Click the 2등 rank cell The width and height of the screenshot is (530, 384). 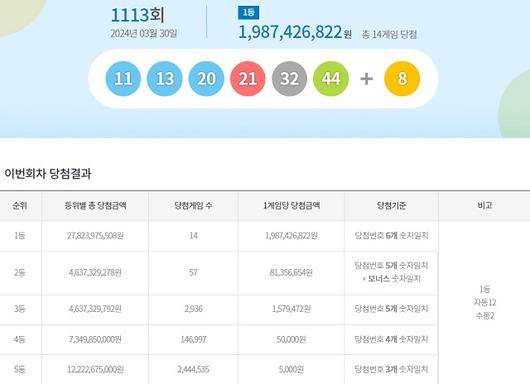tap(20, 272)
